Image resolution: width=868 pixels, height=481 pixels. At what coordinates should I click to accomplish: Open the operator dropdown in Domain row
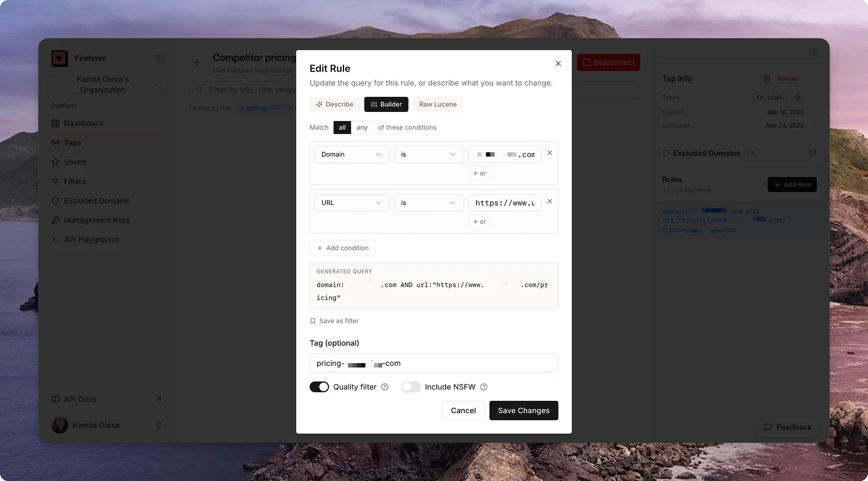(x=429, y=154)
